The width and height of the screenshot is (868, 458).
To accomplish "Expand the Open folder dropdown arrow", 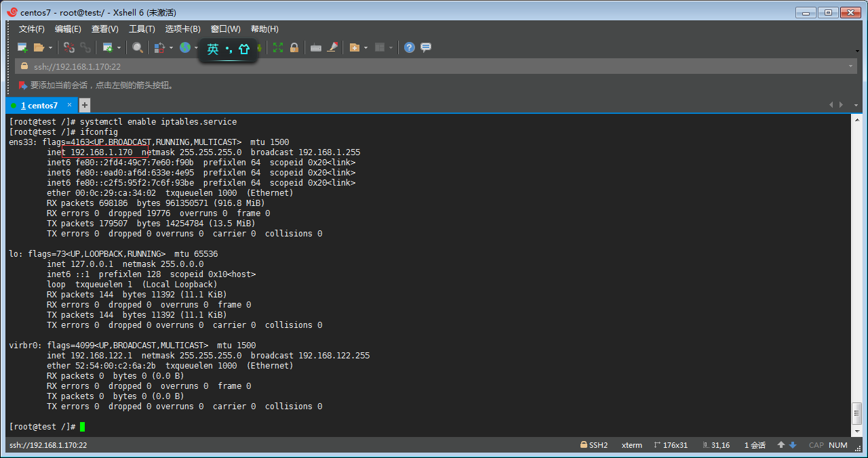I will pyautogui.click(x=50, y=48).
